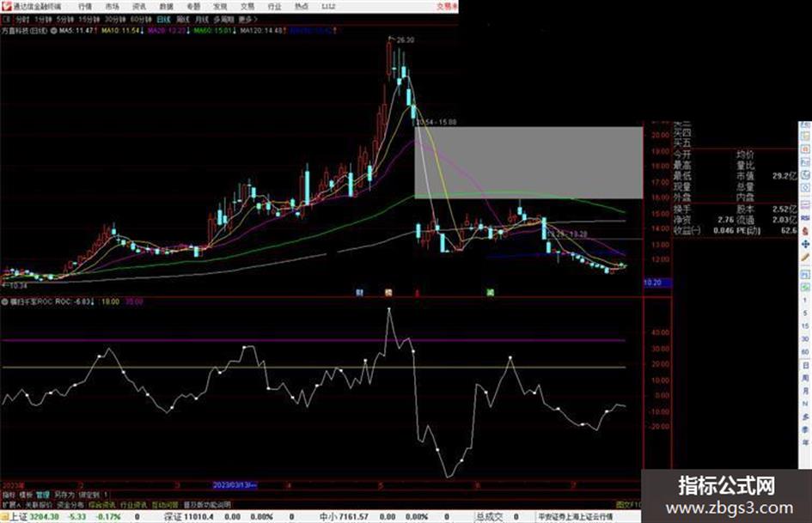Switch to the 分时 period tab
Viewport: 812px width, 523px height.
[x=22, y=19]
